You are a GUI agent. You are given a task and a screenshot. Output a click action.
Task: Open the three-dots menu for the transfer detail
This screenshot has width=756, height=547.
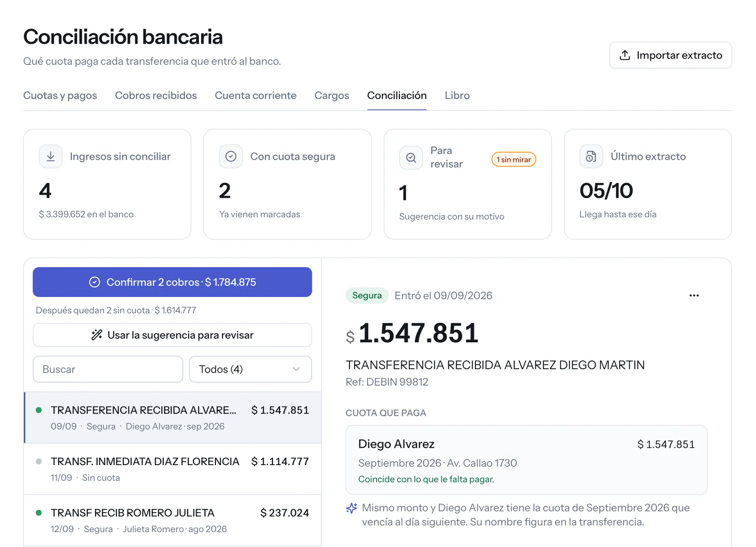tap(694, 295)
